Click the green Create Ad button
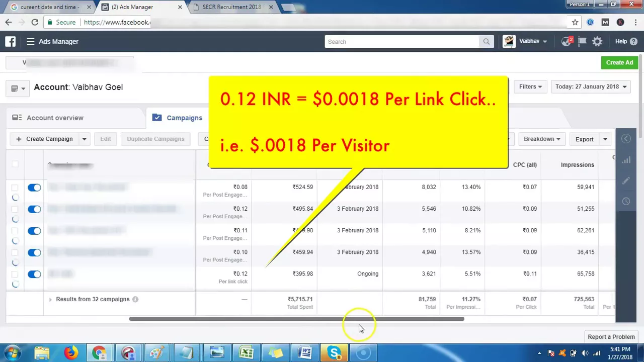The image size is (644, 362). [619, 63]
